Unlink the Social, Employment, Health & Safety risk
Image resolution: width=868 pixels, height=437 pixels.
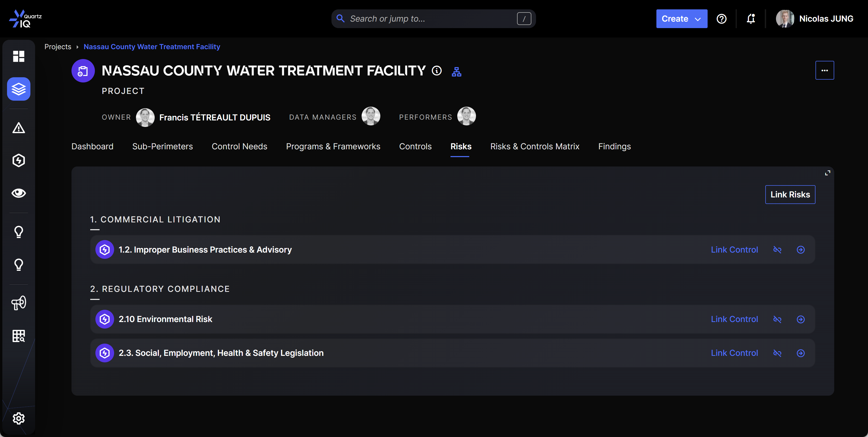(777, 353)
